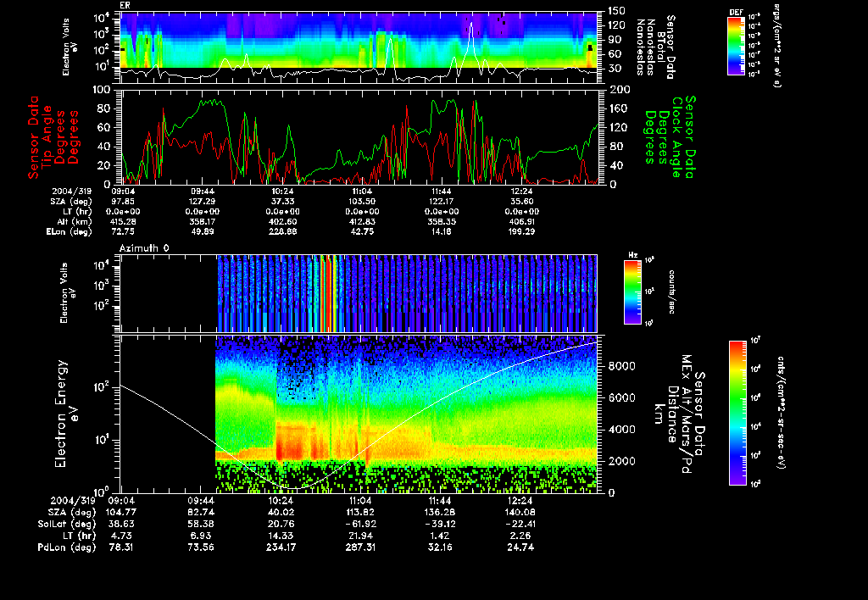
Task: Click SolLat value -61.92
Action: tap(360, 524)
